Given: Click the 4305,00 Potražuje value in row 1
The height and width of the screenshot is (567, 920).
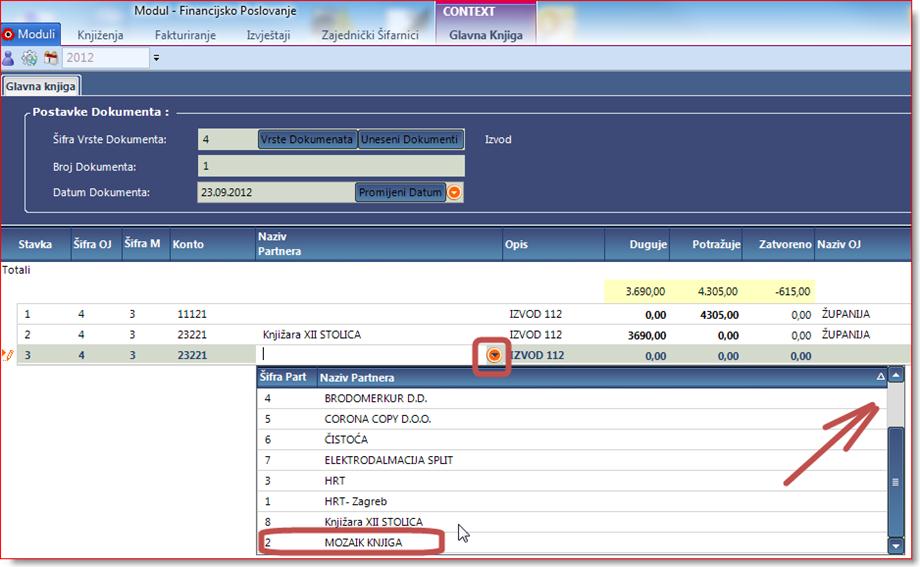Looking at the screenshot, I should 719,315.
